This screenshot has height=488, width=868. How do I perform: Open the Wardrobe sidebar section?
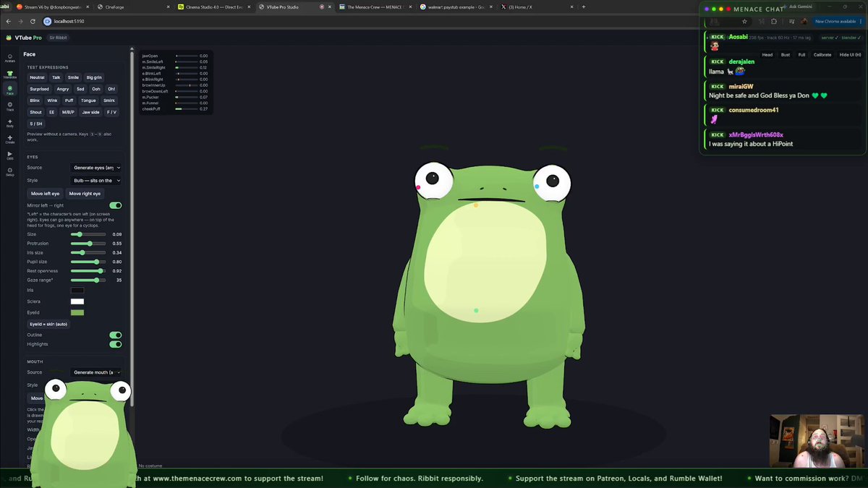click(9, 74)
